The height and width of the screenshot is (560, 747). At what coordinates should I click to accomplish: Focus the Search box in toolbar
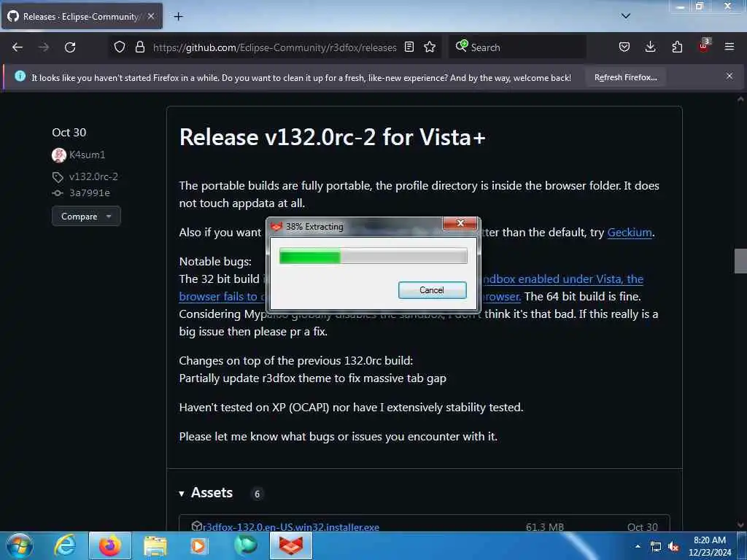[x=517, y=47]
